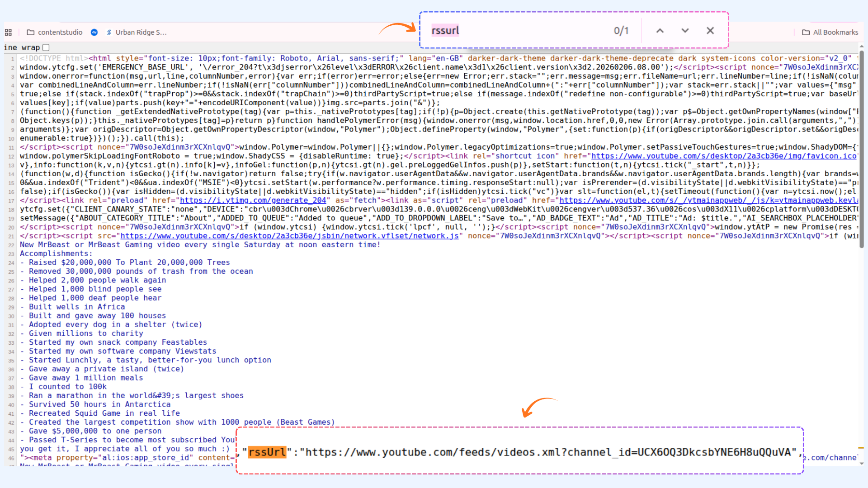
Task: Go to previous find result arrow
Action: (660, 31)
